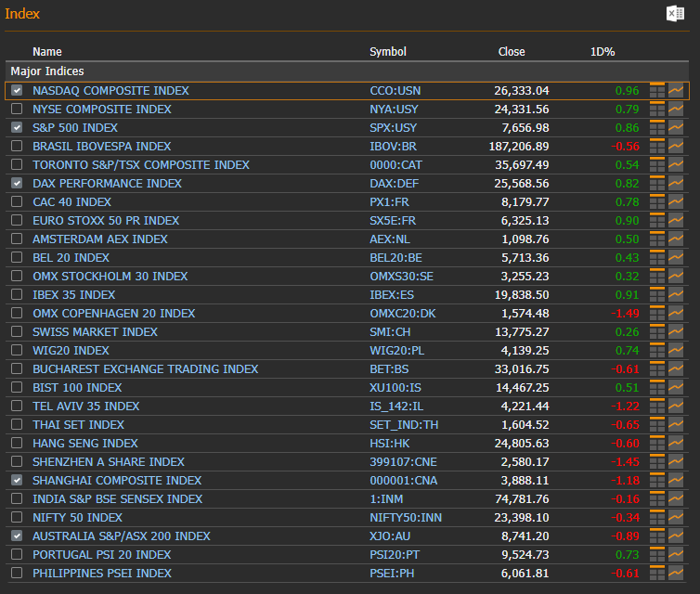Open the Euro Stoxx 50 PR Index link

(x=106, y=221)
